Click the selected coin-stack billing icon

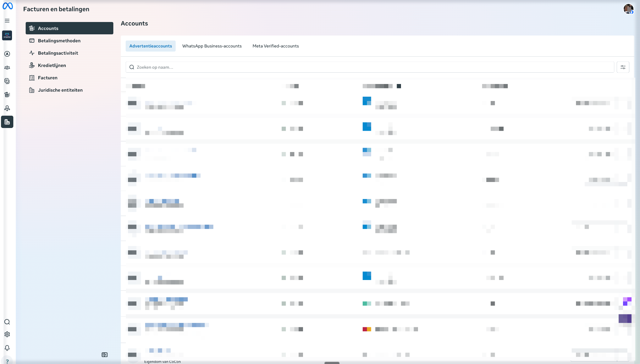[x=7, y=122]
